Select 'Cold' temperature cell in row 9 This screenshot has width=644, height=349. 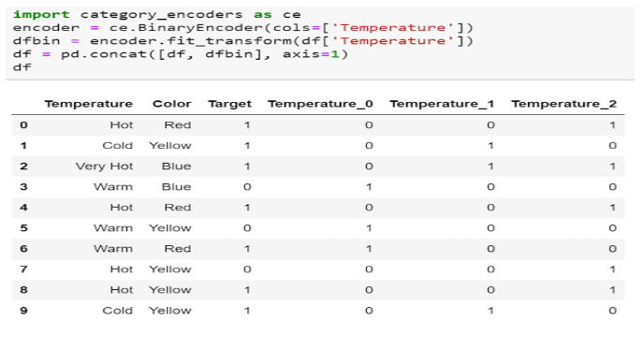coord(117,311)
